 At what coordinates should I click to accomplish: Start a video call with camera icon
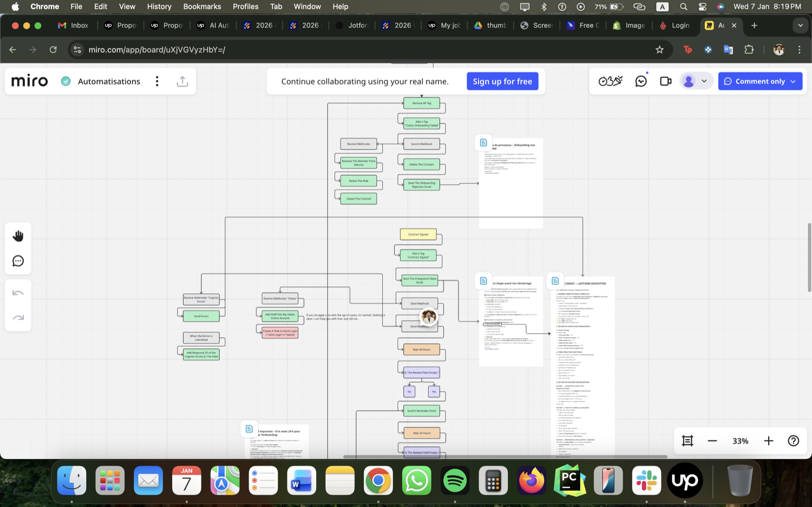666,81
